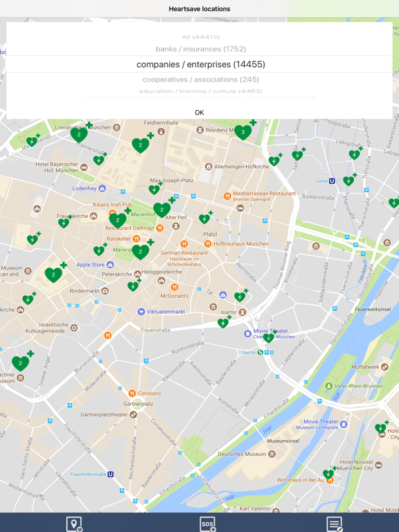Open the SOS emergency tab icon

208,524
